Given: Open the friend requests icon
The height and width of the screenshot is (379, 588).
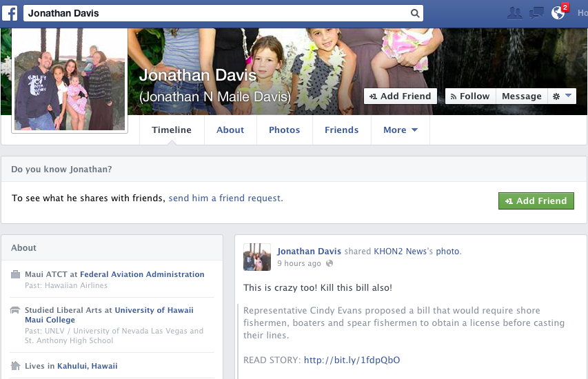Looking at the screenshot, I should point(514,13).
